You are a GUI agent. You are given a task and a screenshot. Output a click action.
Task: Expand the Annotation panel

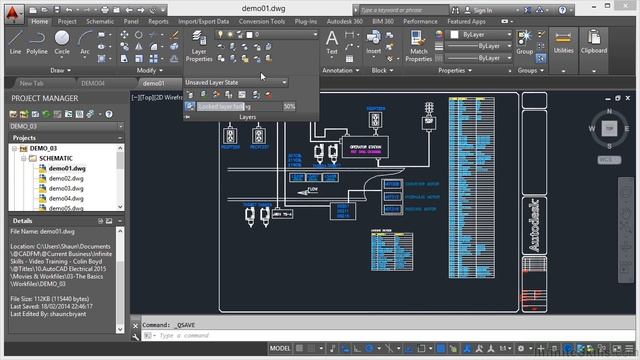tap(340, 71)
